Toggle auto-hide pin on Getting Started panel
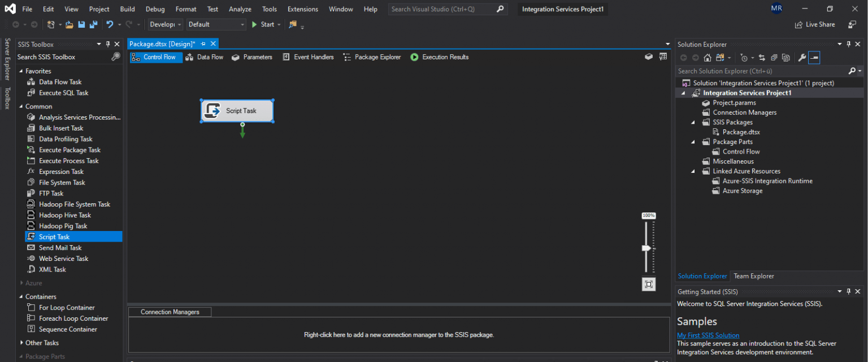This screenshot has height=362, width=868. click(x=848, y=291)
